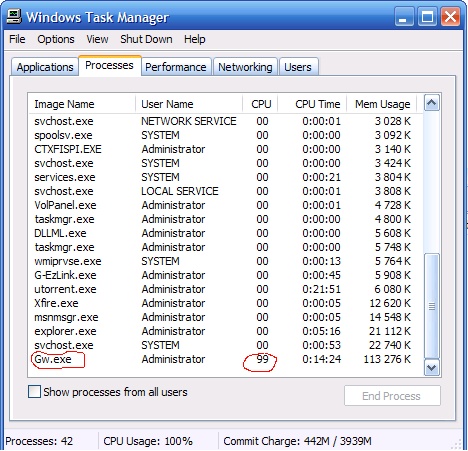The image size is (468, 451).
Task: Select the services.exe process
Action: tap(222, 177)
